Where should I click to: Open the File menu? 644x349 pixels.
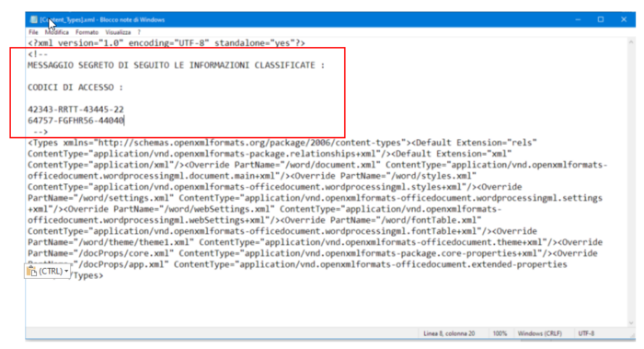(x=33, y=32)
